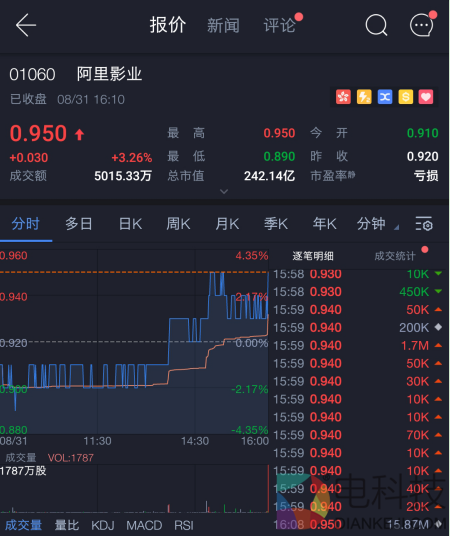Select 量比 indicator
The width and height of the screenshot is (450, 536).
tap(67, 525)
